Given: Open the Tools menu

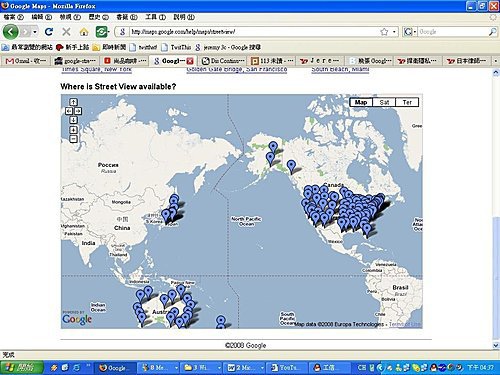Looking at the screenshot, I should click(155, 17).
